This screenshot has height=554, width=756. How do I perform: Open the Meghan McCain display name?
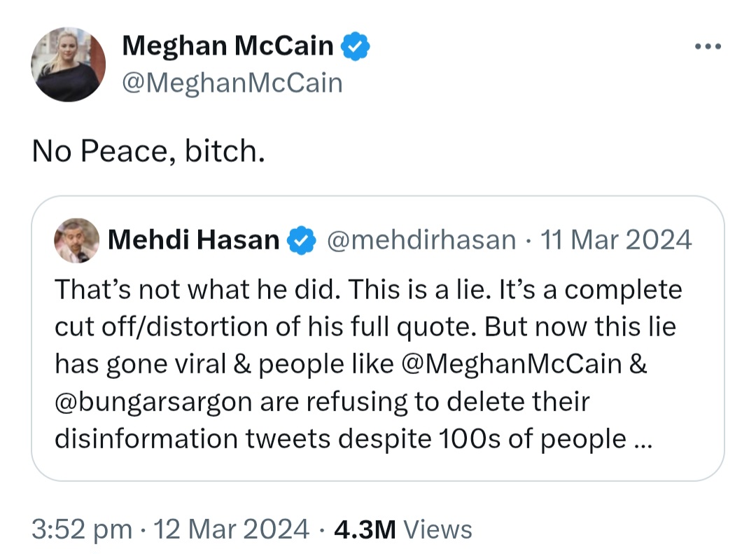click(x=227, y=46)
